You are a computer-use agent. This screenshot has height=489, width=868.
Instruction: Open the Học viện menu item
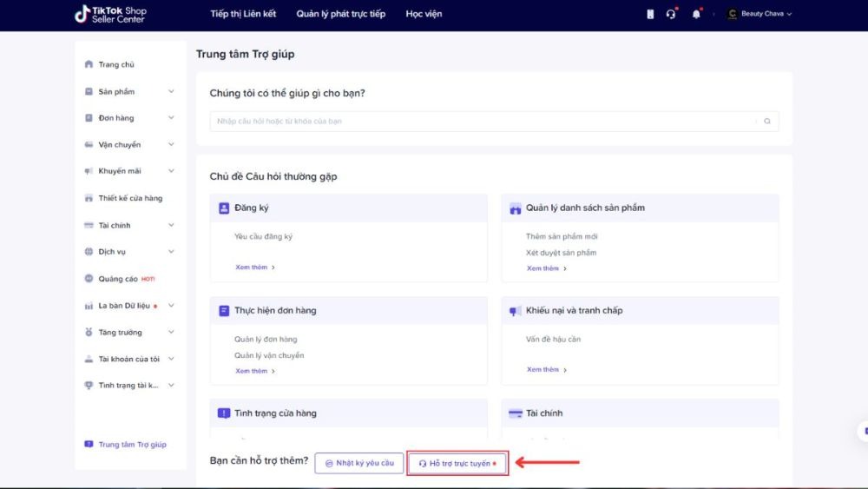pos(424,14)
